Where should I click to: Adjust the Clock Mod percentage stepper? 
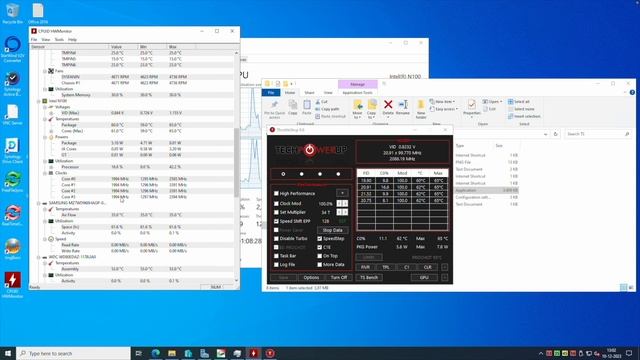[342, 203]
